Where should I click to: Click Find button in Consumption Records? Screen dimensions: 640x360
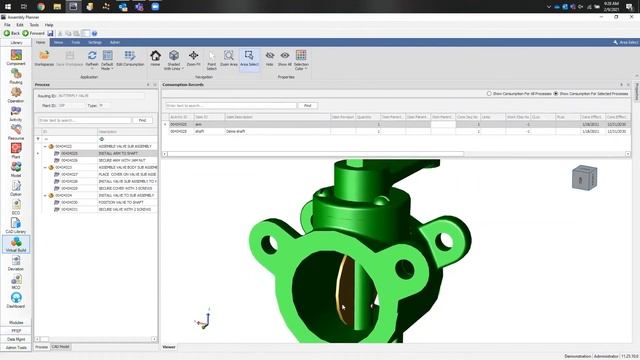(x=307, y=106)
